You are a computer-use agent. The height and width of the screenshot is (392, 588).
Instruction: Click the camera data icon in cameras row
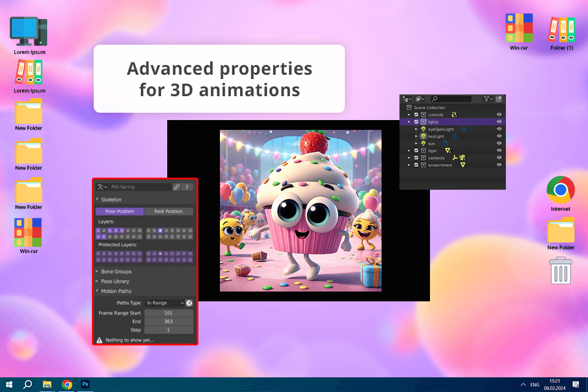pos(462,157)
